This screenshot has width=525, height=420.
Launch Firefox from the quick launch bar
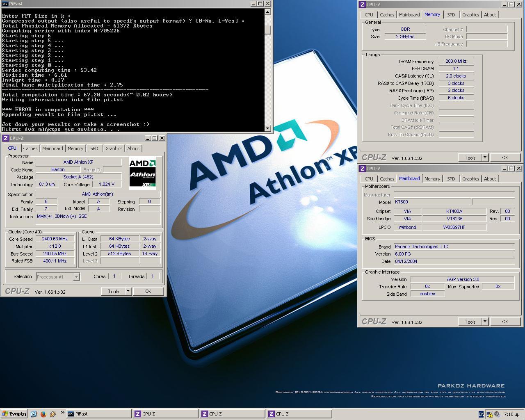(43, 414)
